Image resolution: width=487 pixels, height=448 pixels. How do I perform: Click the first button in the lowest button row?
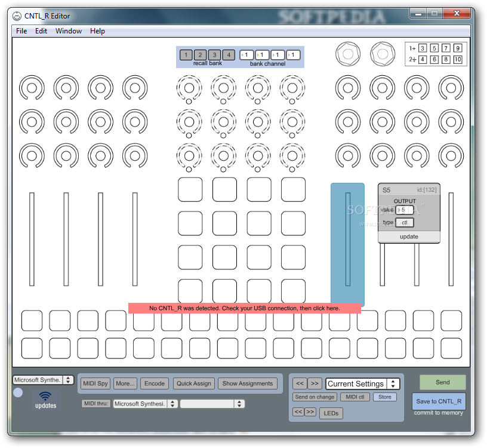(x=32, y=348)
